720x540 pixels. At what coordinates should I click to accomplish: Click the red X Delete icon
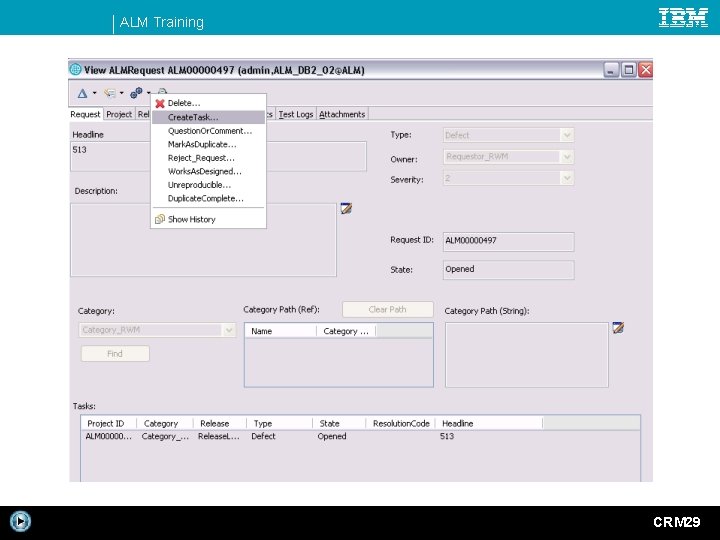(160, 103)
